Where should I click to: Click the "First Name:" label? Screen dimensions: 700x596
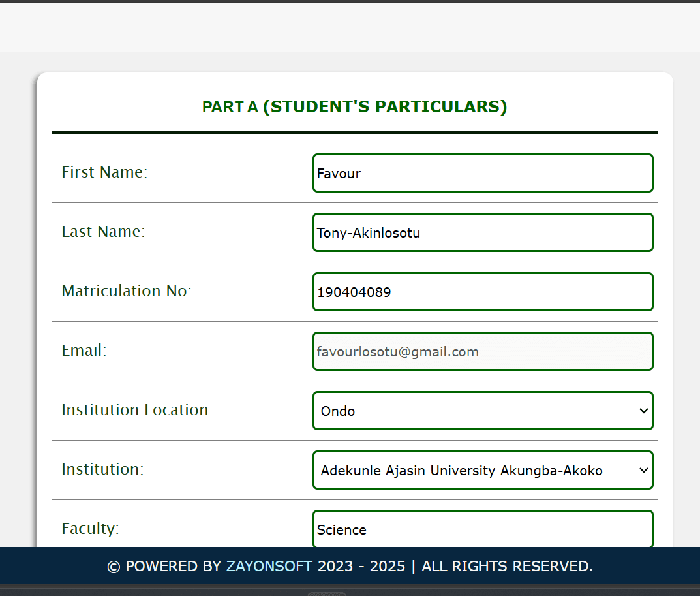tap(104, 172)
